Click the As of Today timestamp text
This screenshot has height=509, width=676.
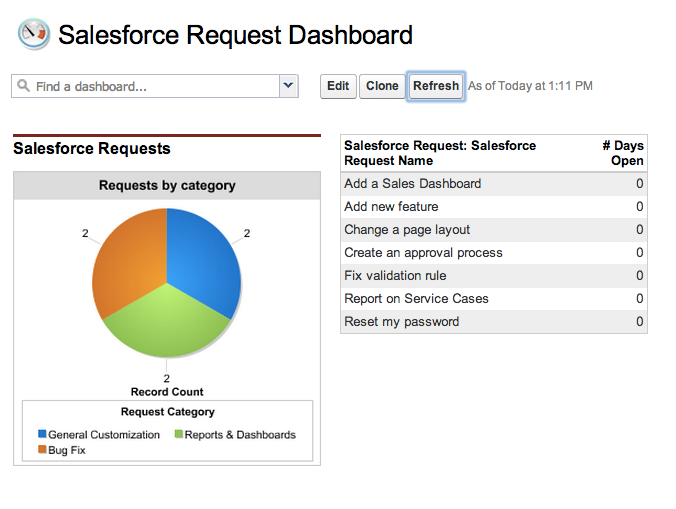pyautogui.click(x=530, y=86)
